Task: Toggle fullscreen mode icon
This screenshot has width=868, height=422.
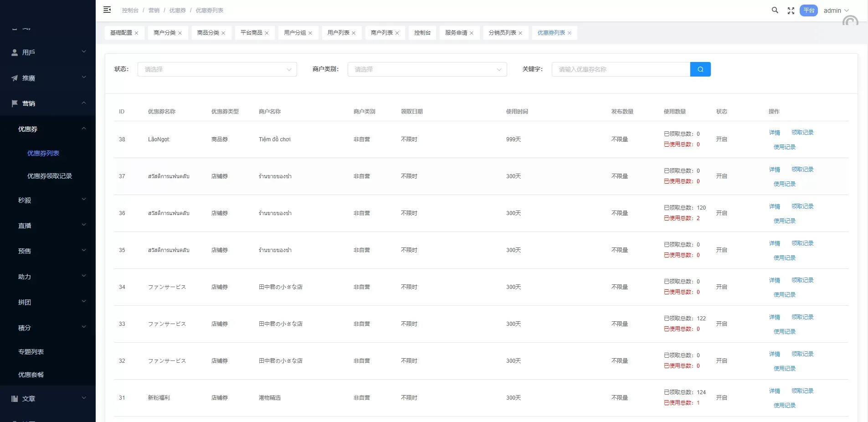Action: tap(791, 10)
